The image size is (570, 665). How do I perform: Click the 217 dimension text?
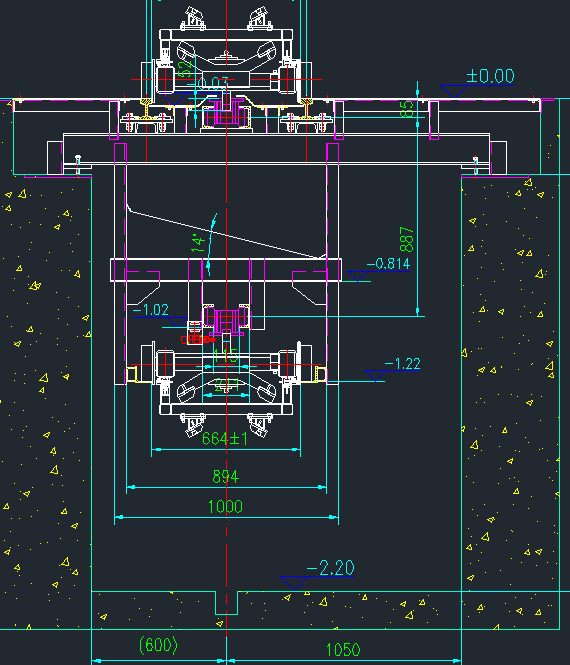click(x=227, y=386)
